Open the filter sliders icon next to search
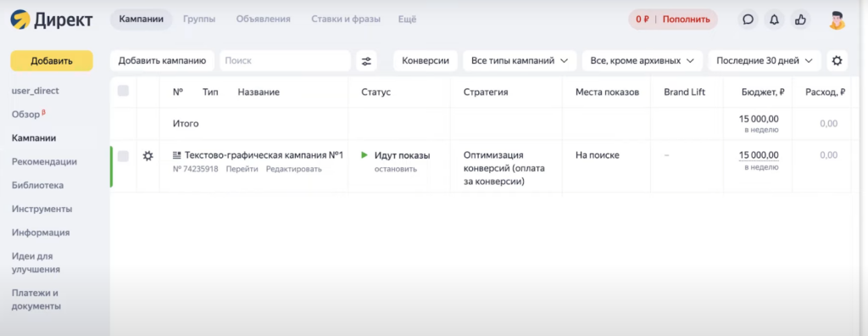 366,61
